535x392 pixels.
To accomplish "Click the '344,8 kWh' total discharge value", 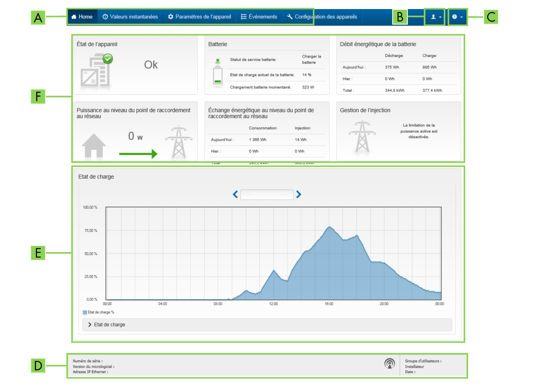I will (x=395, y=90).
